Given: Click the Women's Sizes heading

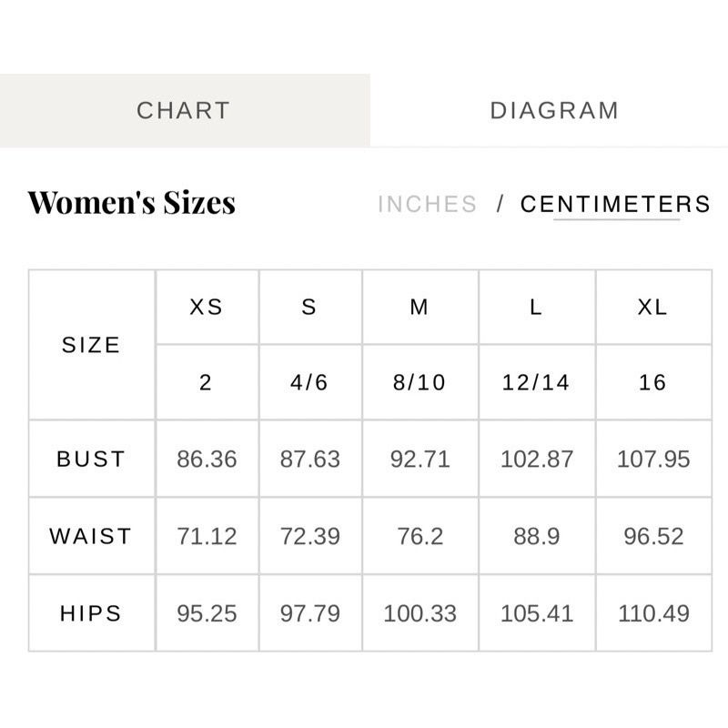Looking at the screenshot, I should click(x=132, y=202).
